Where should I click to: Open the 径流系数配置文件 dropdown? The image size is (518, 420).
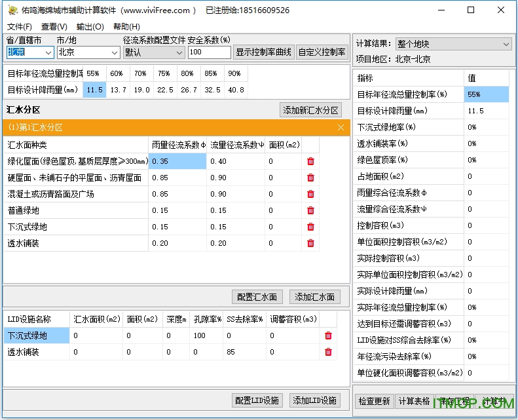(179, 52)
